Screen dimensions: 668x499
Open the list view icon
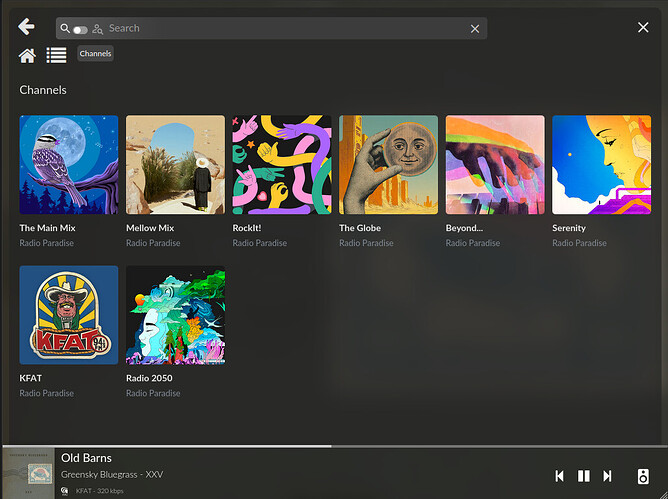tap(56, 55)
